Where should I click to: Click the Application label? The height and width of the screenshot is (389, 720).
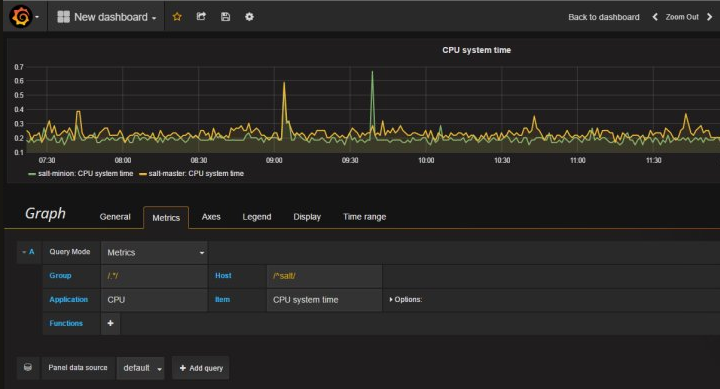(x=68, y=299)
